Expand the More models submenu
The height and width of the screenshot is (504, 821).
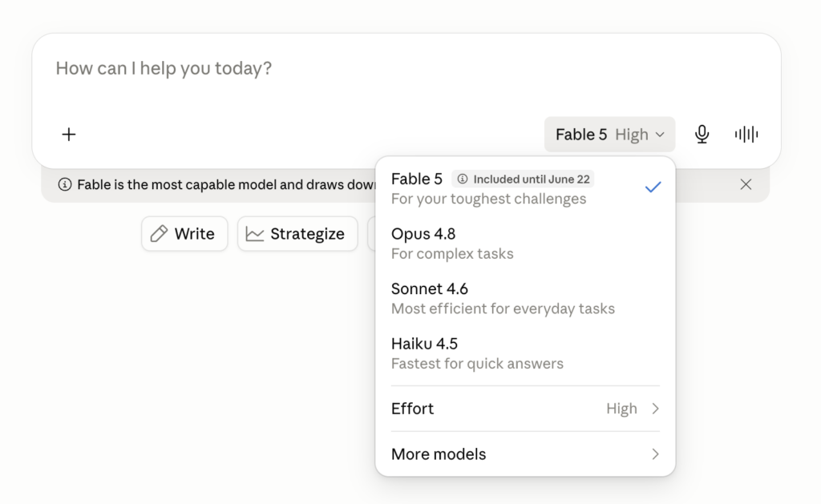pos(525,454)
